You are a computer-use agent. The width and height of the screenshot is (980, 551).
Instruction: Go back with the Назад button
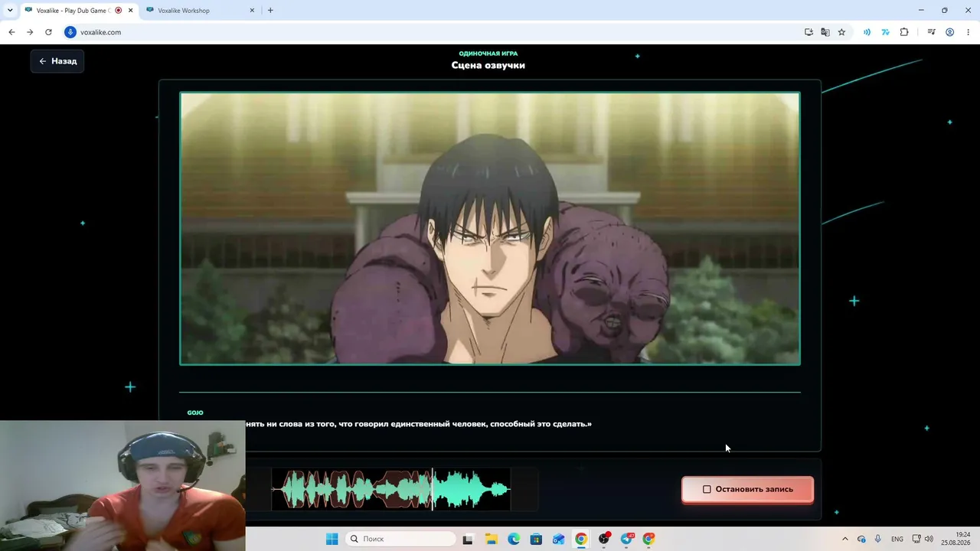click(57, 61)
